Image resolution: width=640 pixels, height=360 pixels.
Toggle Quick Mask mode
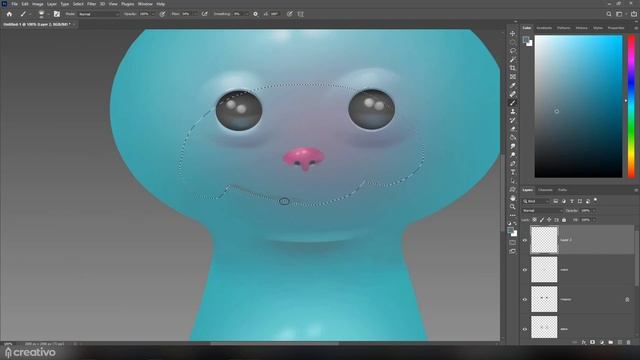pos(512,242)
